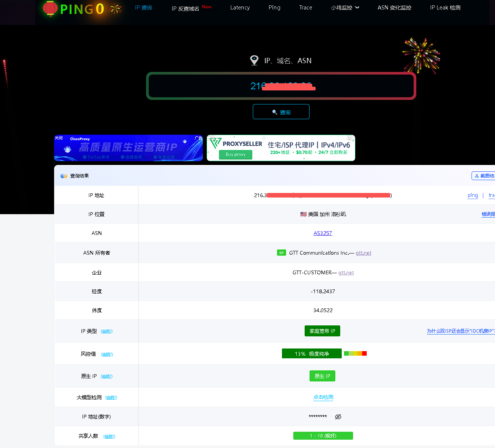Click the PING0 lantern logo
Image resolution: width=495 pixels, height=448 pixels.
(50, 9)
